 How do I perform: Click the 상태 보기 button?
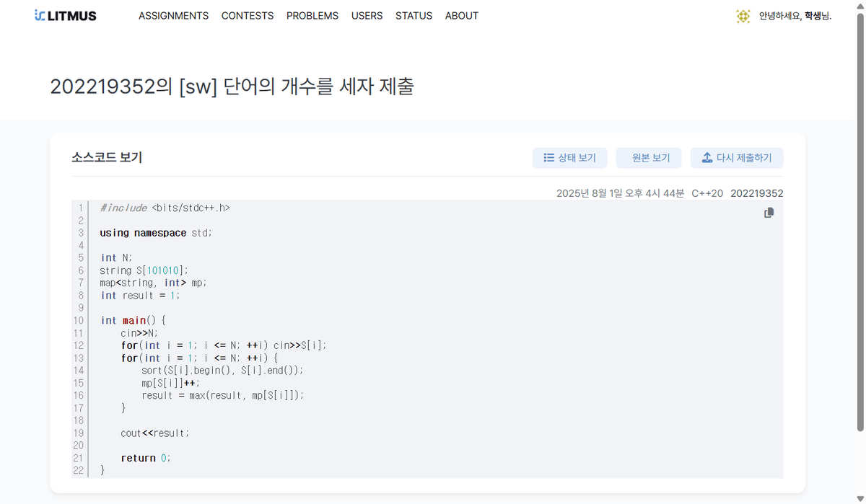(570, 157)
